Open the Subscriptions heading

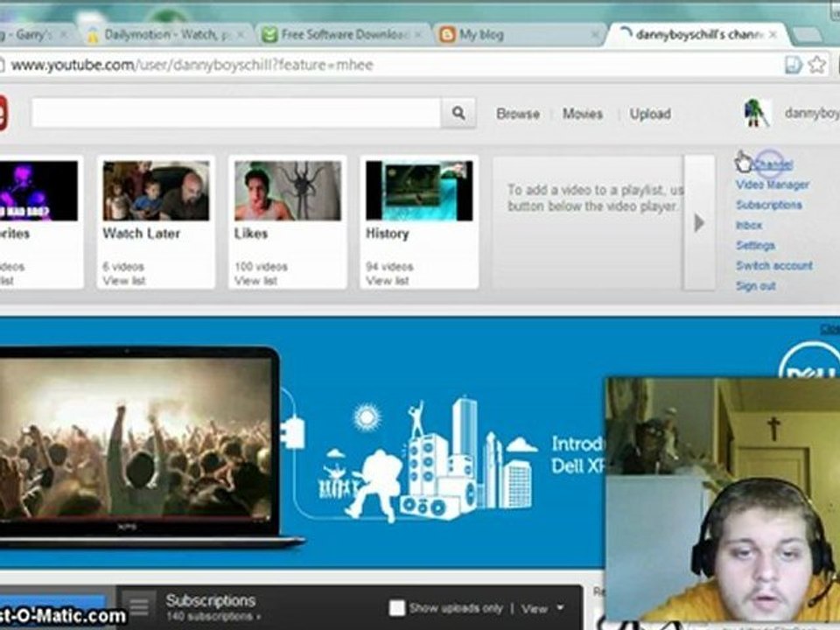coord(210,600)
